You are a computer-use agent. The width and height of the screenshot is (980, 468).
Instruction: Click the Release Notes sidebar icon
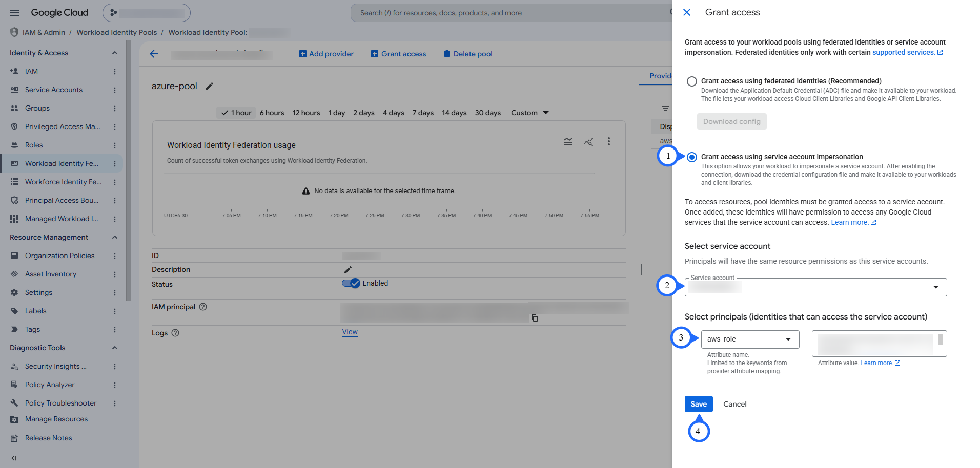click(14, 438)
